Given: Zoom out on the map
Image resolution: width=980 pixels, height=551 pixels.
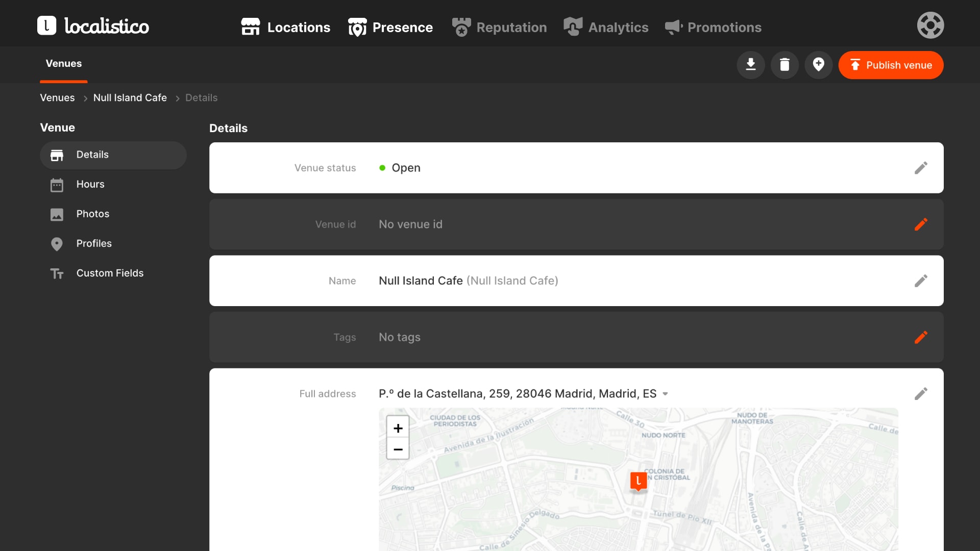Looking at the screenshot, I should 398,449.
